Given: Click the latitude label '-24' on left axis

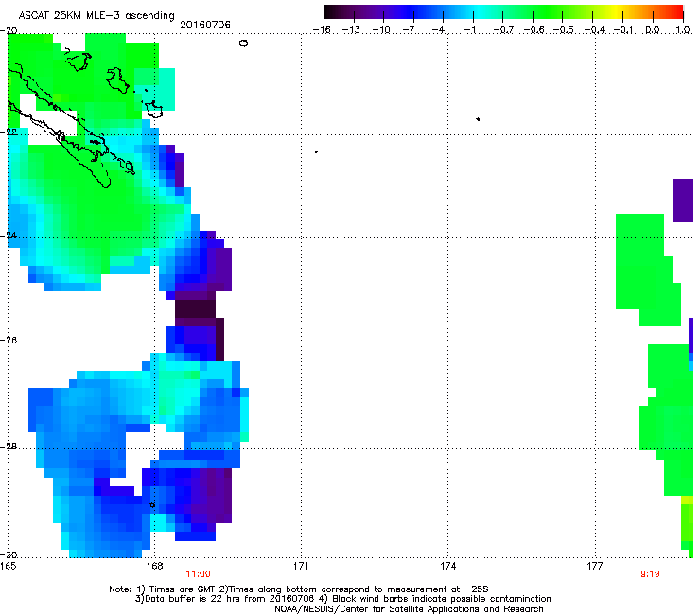Looking at the screenshot, I should coord(9,235).
